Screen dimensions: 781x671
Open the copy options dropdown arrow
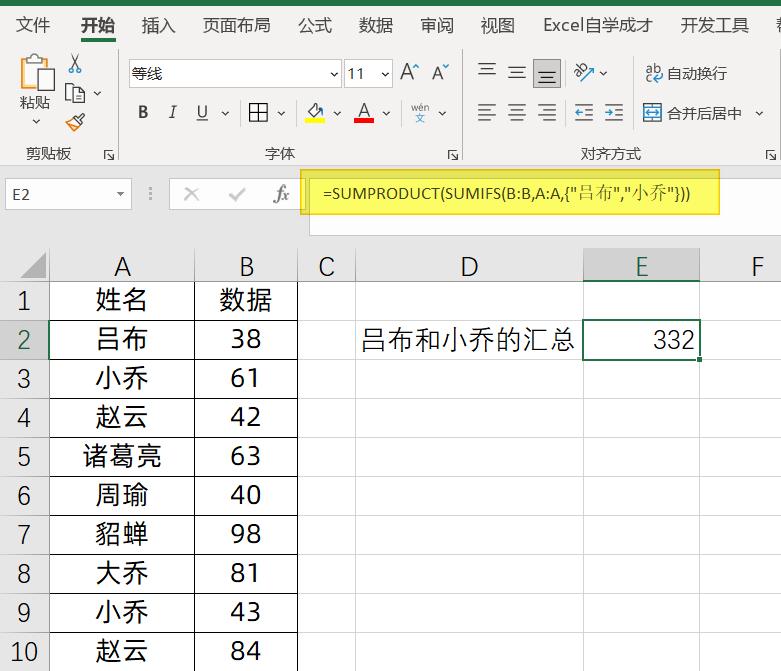[98, 93]
